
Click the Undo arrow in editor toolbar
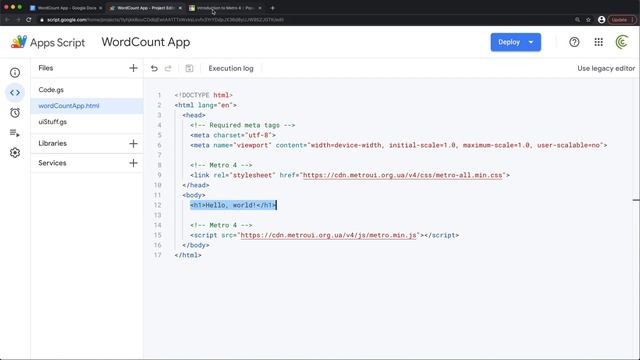point(154,68)
